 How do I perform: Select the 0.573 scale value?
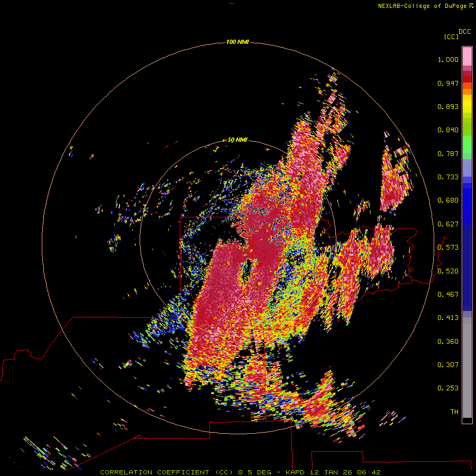tap(448, 248)
